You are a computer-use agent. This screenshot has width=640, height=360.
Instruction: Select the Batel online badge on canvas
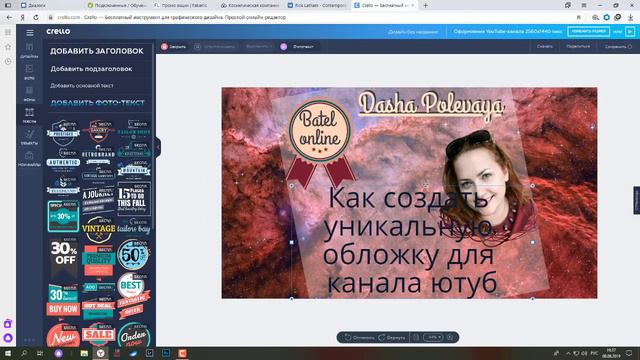(320, 143)
